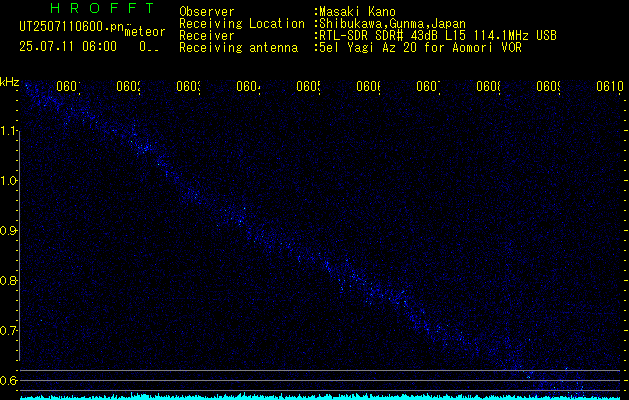Click the 0602 time axis marker

coord(128,86)
